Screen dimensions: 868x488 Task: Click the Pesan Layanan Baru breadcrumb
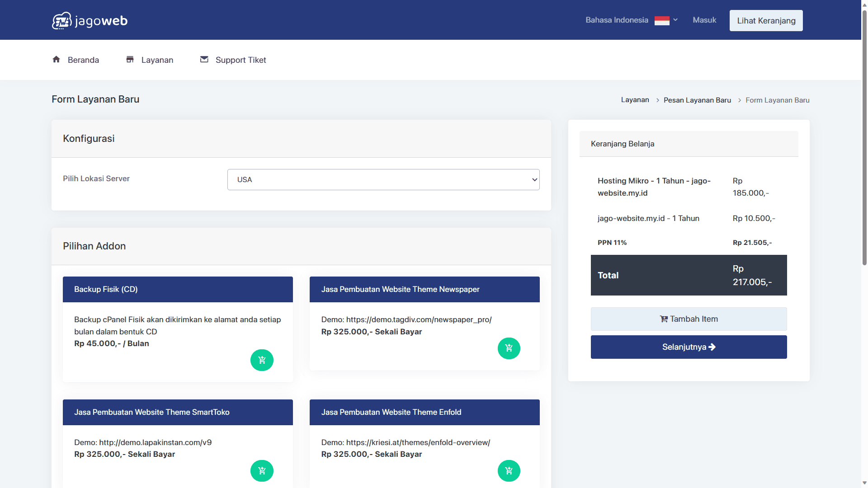pos(697,100)
